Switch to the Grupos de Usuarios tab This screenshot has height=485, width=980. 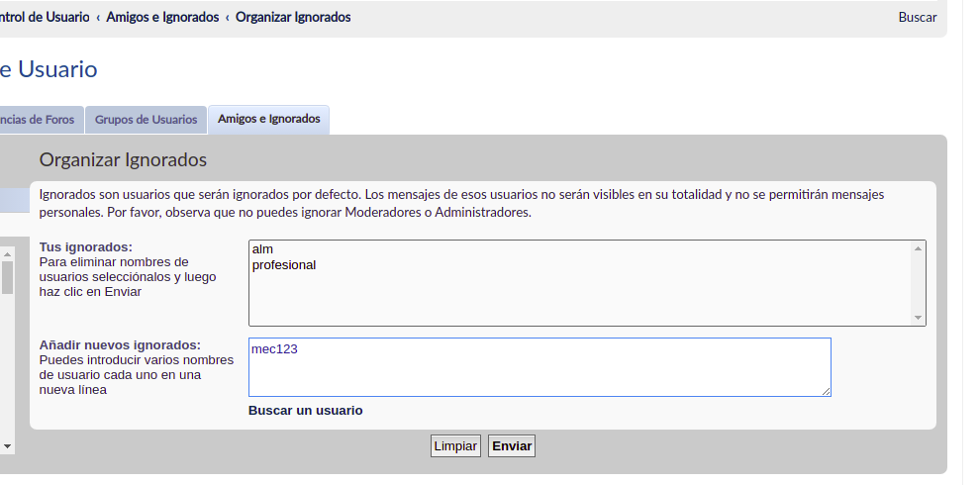(146, 120)
